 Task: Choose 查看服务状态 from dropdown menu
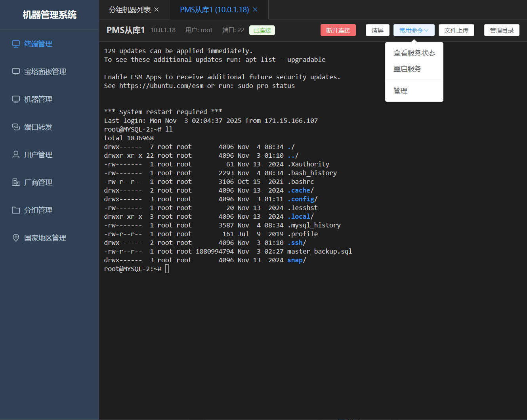point(414,53)
